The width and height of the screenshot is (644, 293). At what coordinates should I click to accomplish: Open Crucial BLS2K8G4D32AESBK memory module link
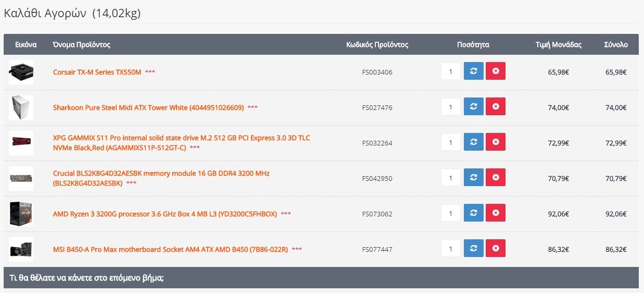(x=161, y=178)
